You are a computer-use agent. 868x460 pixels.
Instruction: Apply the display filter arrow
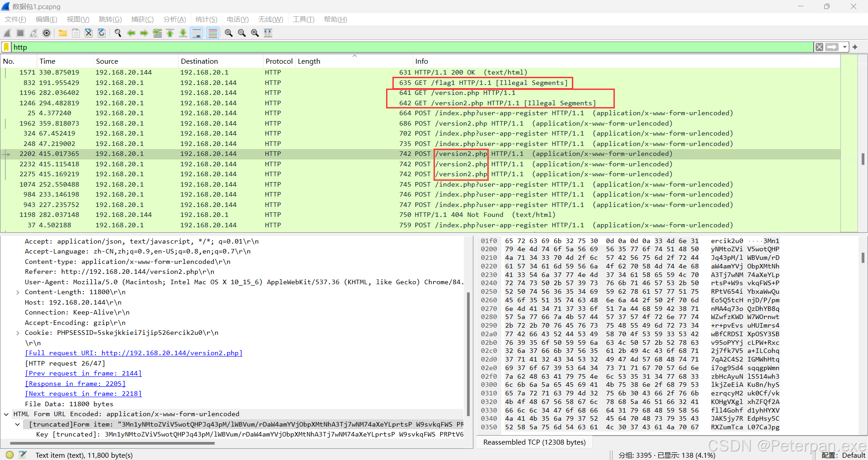pyautogui.click(x=832, y=47)
